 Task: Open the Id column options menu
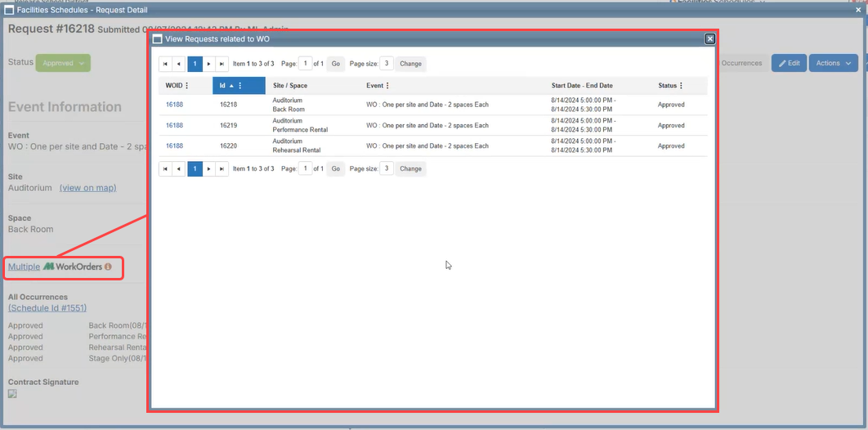coord(239,86)
